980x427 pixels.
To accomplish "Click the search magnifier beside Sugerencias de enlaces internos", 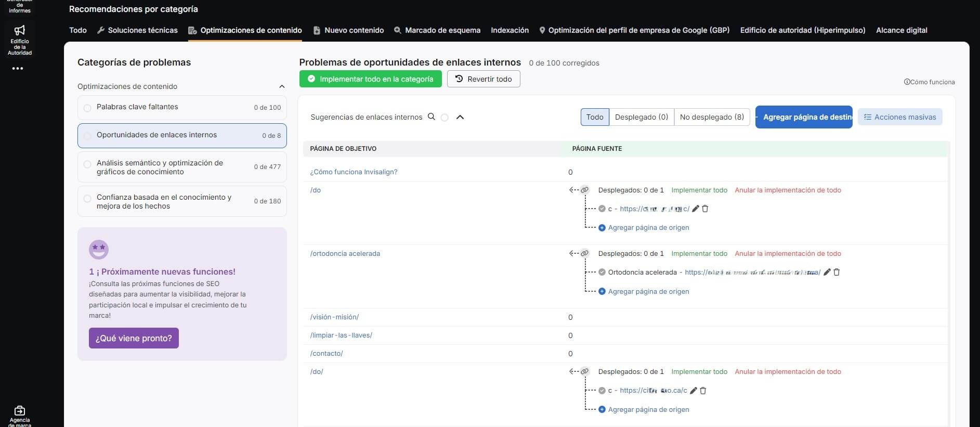I will tap(431, 117).
